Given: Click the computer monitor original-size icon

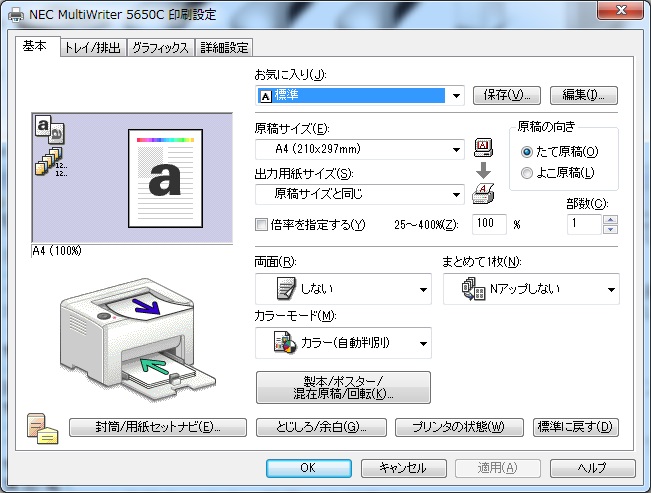Looking at the screenshot, I should point(483,147).
